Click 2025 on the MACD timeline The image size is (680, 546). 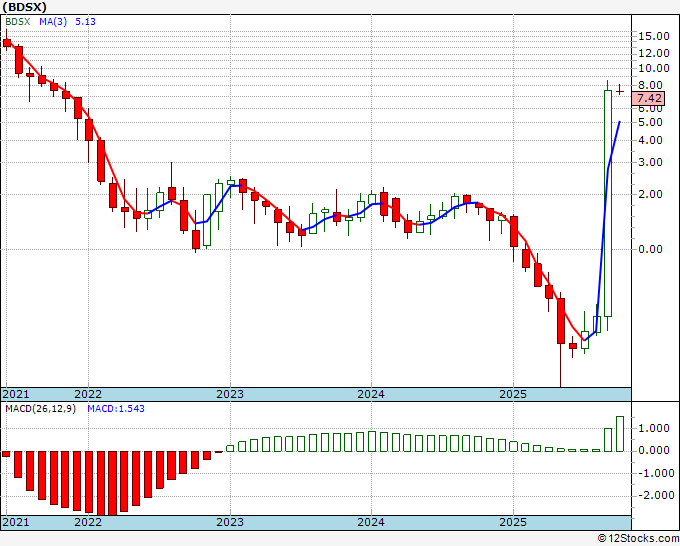point(513,522)
